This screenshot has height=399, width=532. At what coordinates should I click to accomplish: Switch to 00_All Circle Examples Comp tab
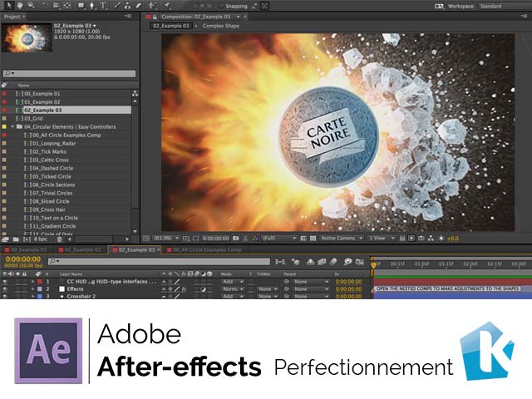coord(207,249)
